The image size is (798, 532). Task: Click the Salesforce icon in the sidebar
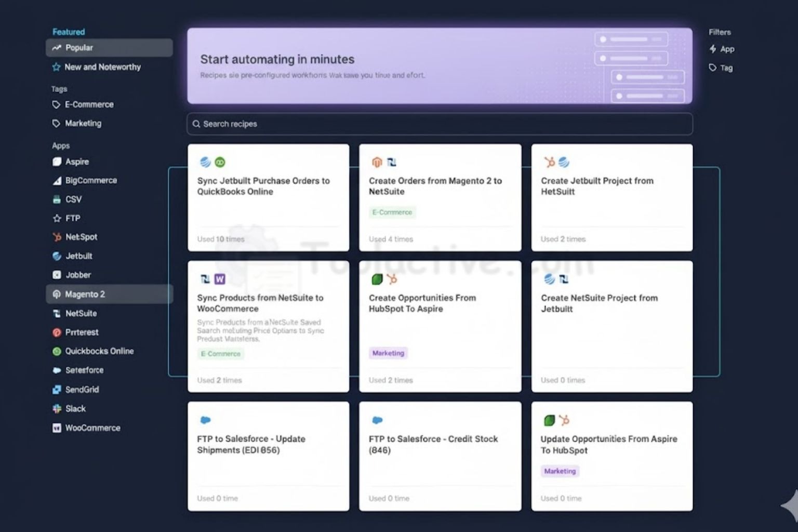tap(57, 370)
